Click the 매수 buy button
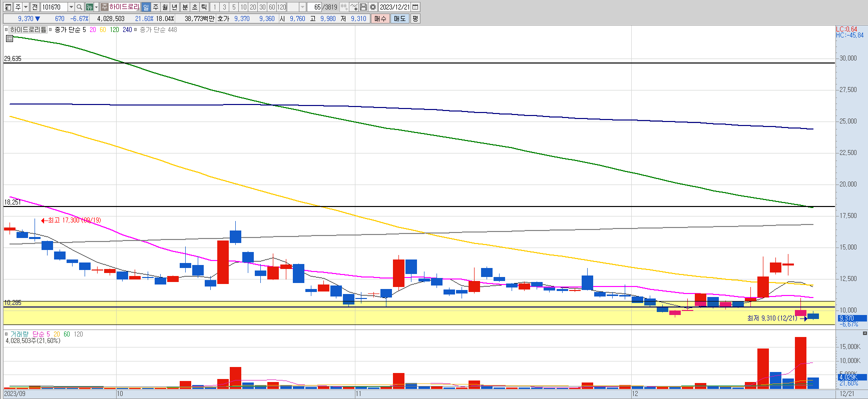 [x=380, y=18]
